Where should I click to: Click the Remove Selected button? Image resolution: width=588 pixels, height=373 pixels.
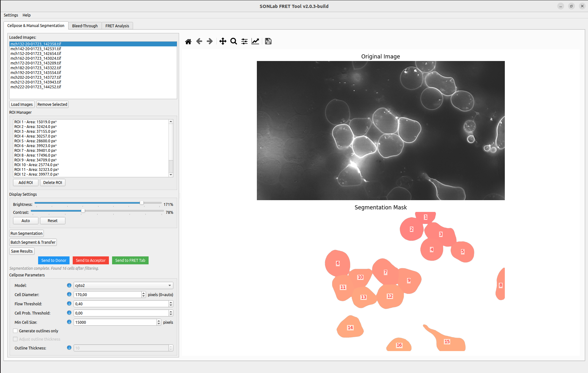pos(52,104)
